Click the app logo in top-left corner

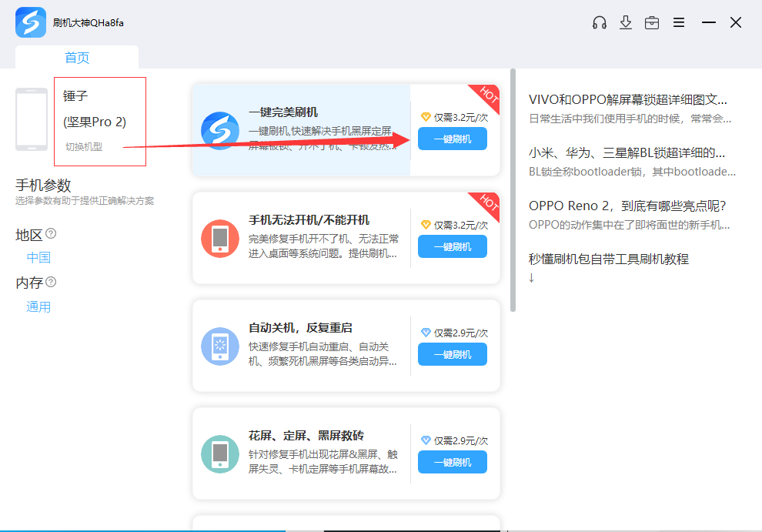[31, 22]
